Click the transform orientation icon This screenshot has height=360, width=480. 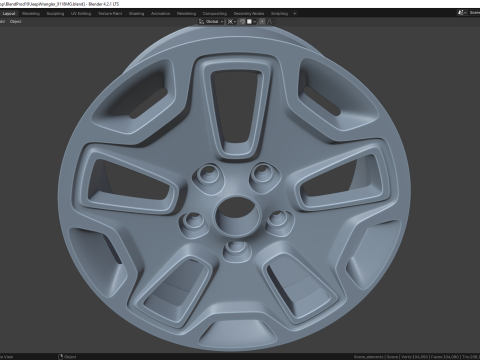[201, 22]
